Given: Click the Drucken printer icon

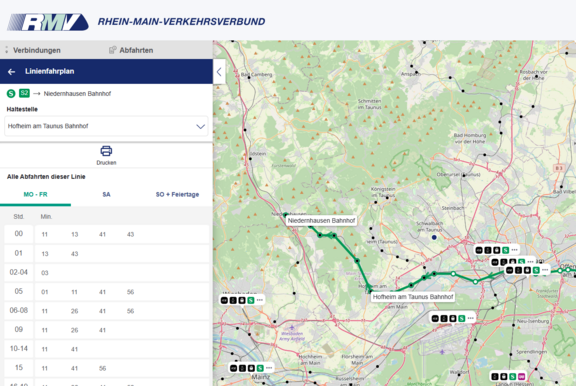Looking at the screenshot, I should (106, 151).
